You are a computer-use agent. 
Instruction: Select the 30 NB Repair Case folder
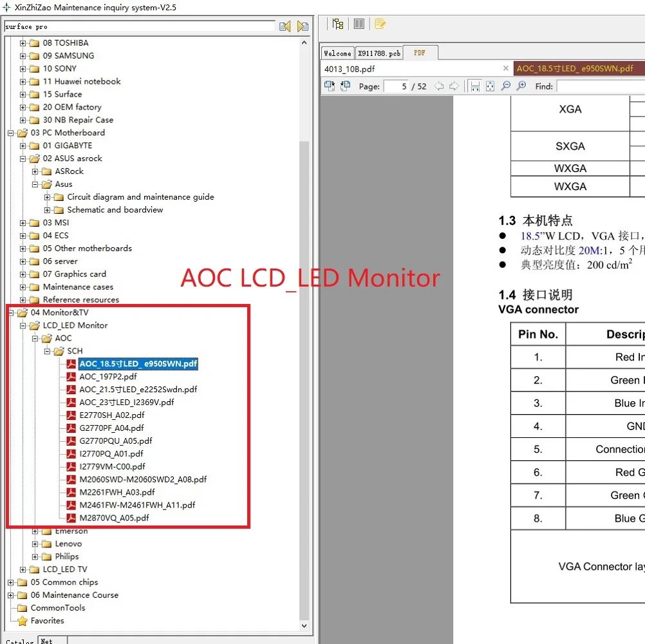tap(78, 120)
